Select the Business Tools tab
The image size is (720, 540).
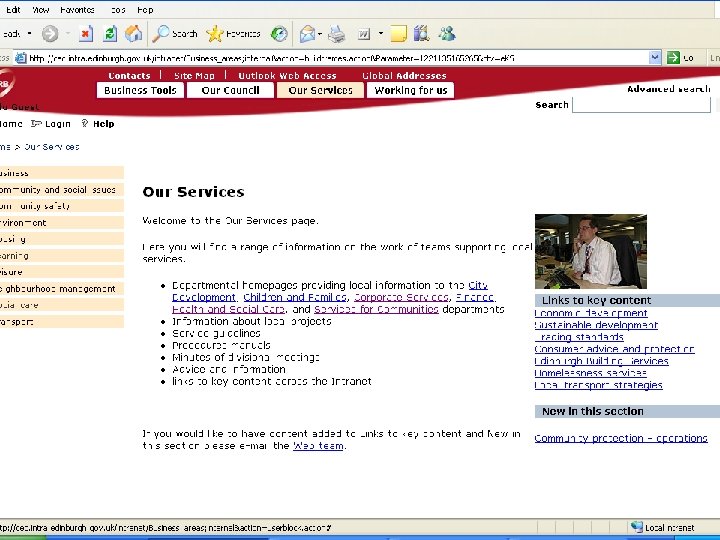[x=140, y=90]
